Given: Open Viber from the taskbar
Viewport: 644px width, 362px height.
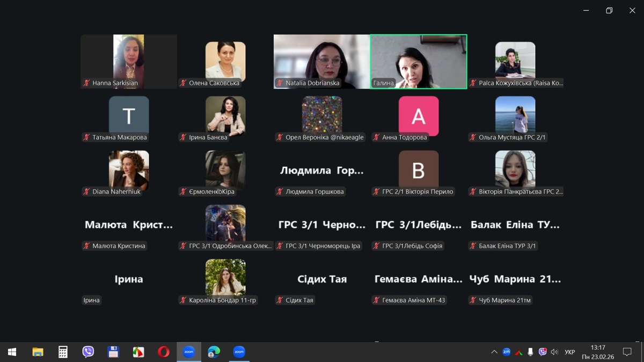Looking at the screenshot, I should point(88,352).
